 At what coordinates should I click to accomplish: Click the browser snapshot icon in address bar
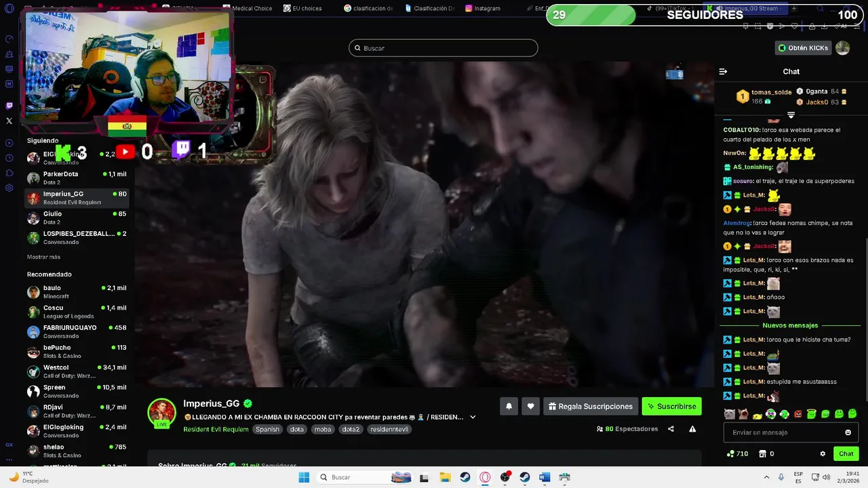(757, 26)
